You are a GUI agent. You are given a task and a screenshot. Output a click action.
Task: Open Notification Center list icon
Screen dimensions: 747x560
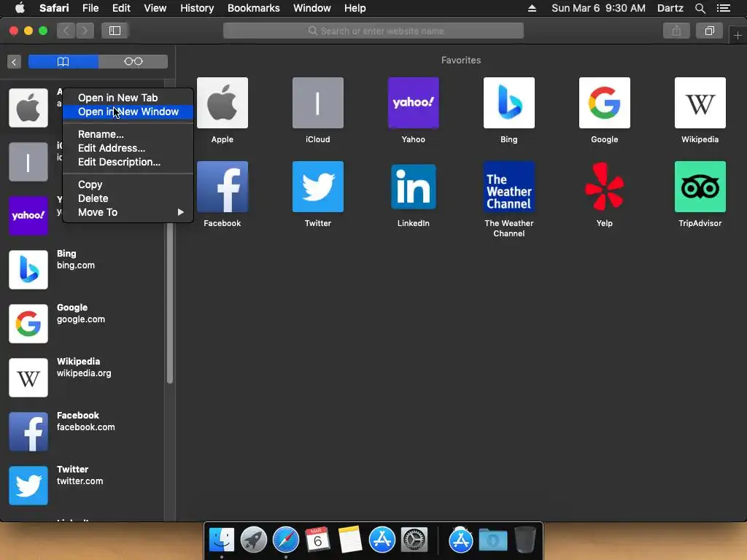pyautogui.click(x=723, y=8)
